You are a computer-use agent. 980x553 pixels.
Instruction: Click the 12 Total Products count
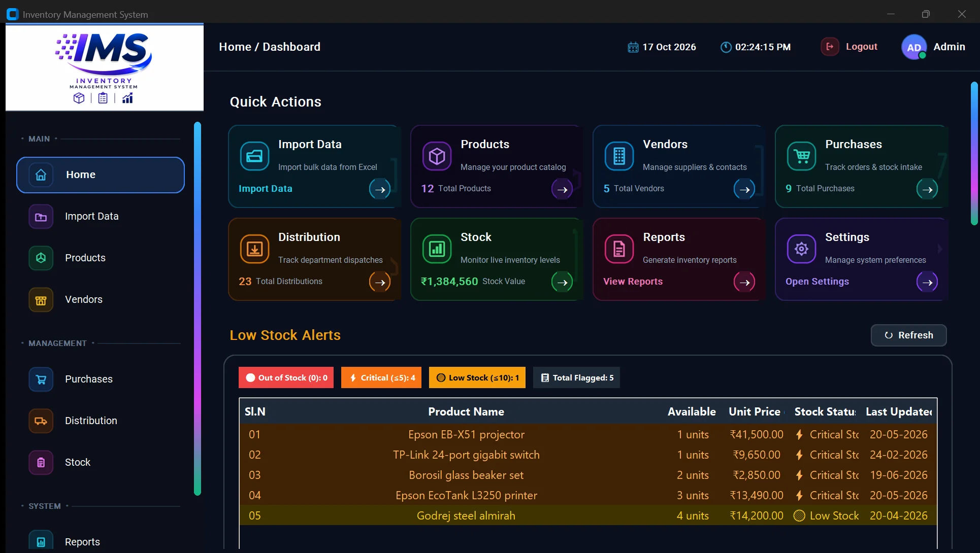(456, 189)
